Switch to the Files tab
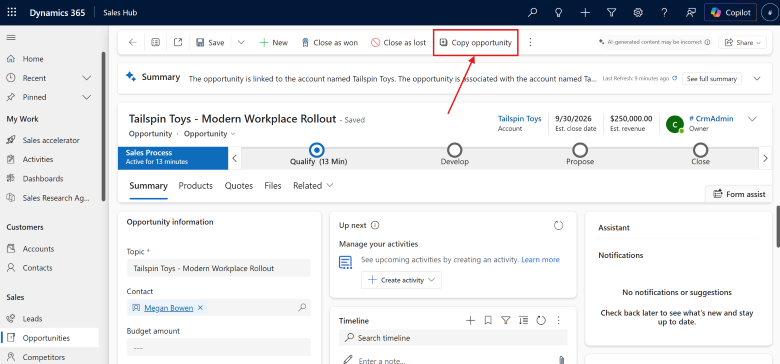Viewport: 780px width, 364px height. [273, 185]
